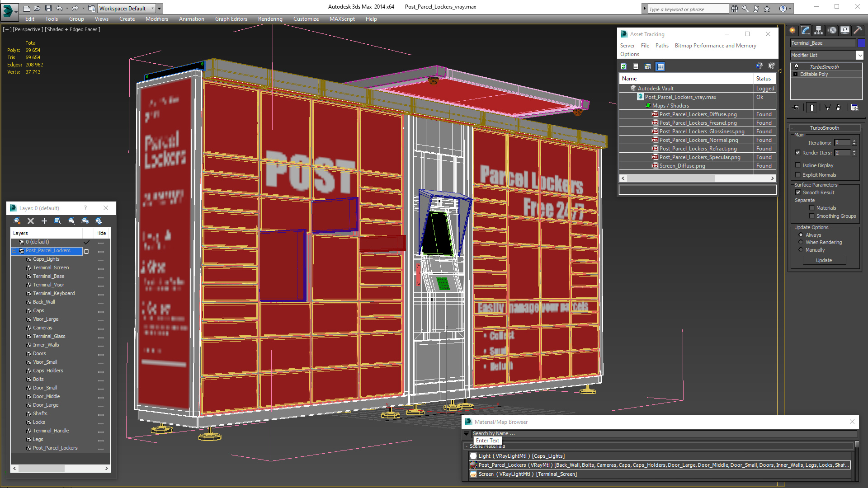Screen dimensions: 868x488
Task: Switch Asset Tracking to table view
Action: (660, 66)
